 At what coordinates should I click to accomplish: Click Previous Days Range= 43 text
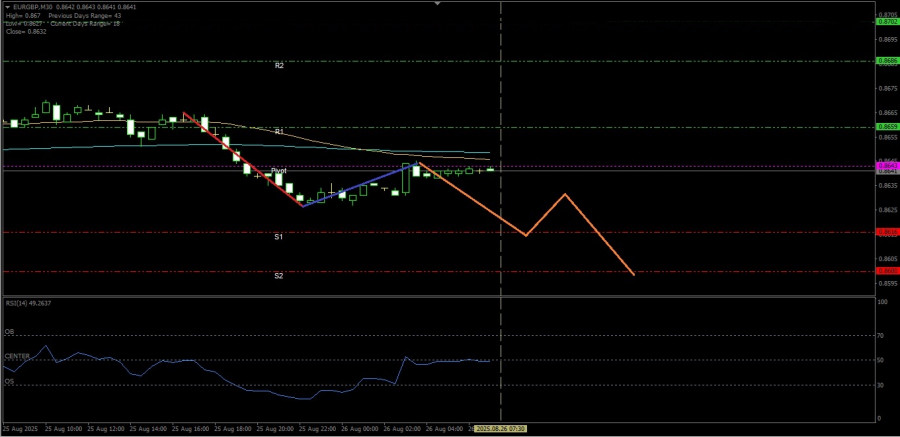(x=84, y=16)
